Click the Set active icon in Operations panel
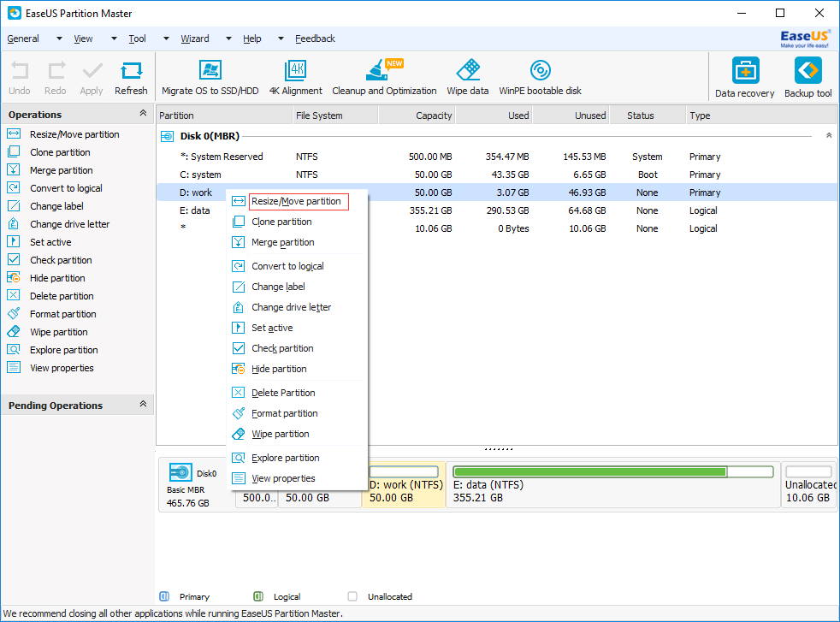Screen dimensions: 840x622 [14, 241]
